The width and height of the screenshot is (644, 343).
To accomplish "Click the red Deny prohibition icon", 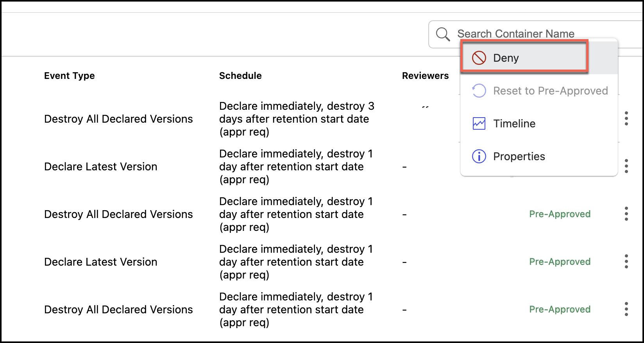I will [x=479, y=58].
